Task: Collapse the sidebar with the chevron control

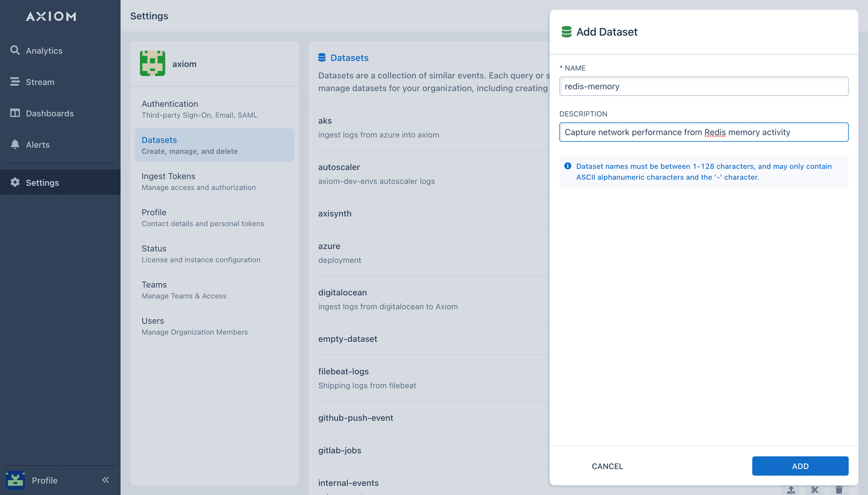Action: [x=105, y=480]
